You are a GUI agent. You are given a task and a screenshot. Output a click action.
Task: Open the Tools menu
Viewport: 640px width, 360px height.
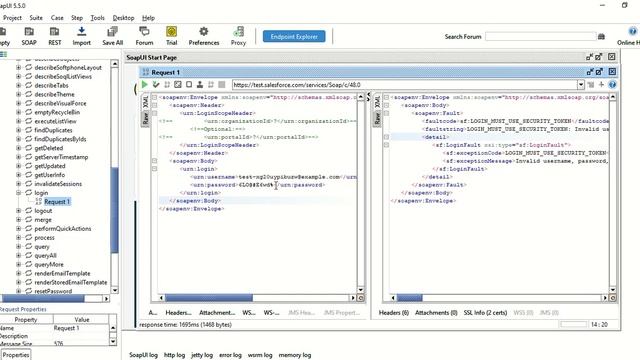tap(98, 18)
